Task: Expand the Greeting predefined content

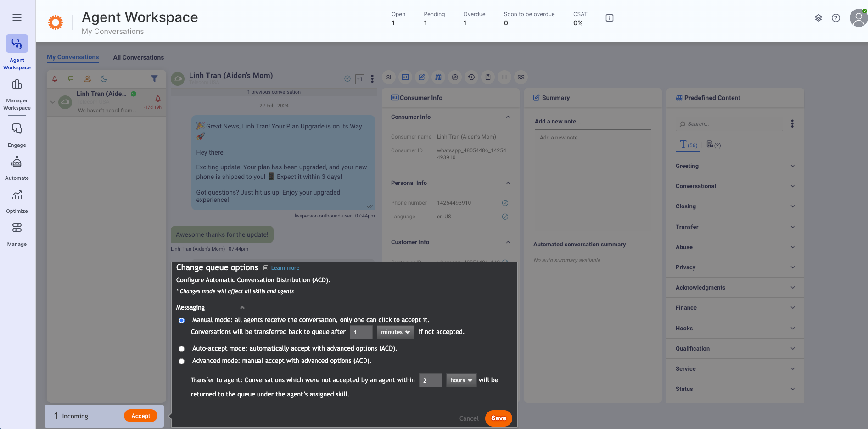Action: tap(735, 166)
